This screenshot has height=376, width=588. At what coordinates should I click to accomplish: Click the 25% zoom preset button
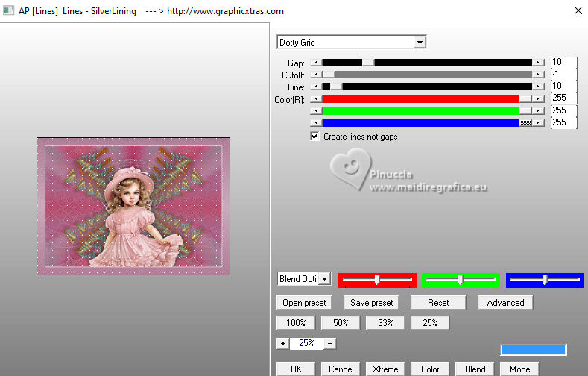430,323
